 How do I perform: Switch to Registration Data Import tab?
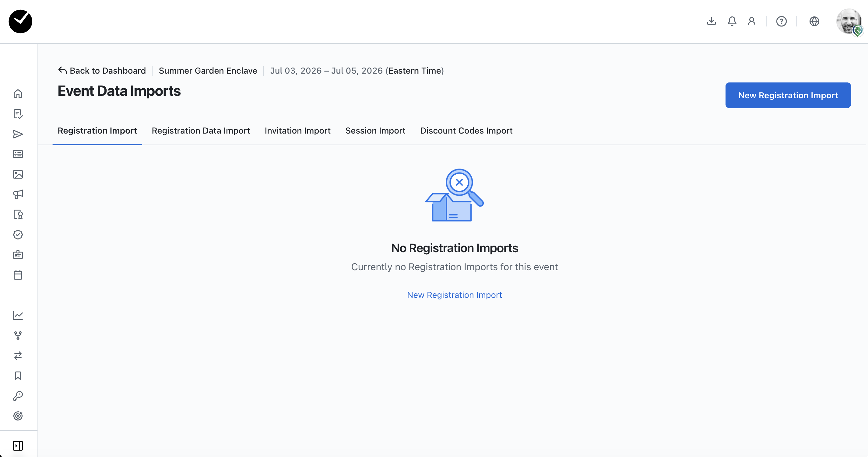click(201, 131)
